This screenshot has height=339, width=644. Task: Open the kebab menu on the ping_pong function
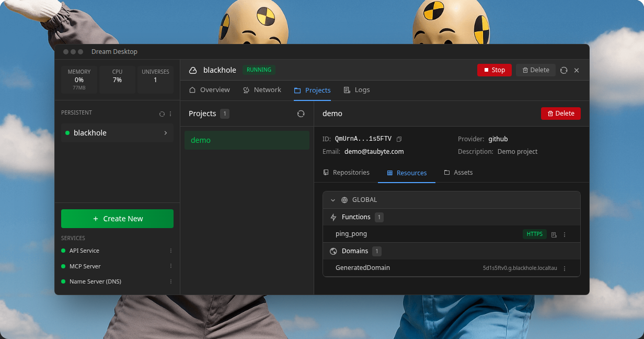click(x=565, y=234)
